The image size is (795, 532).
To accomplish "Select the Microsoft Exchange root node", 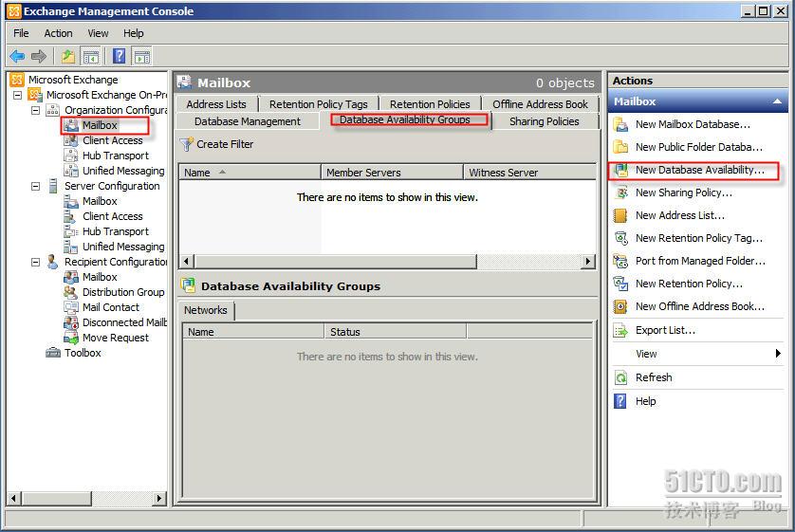I will click(x=73, y=80).
